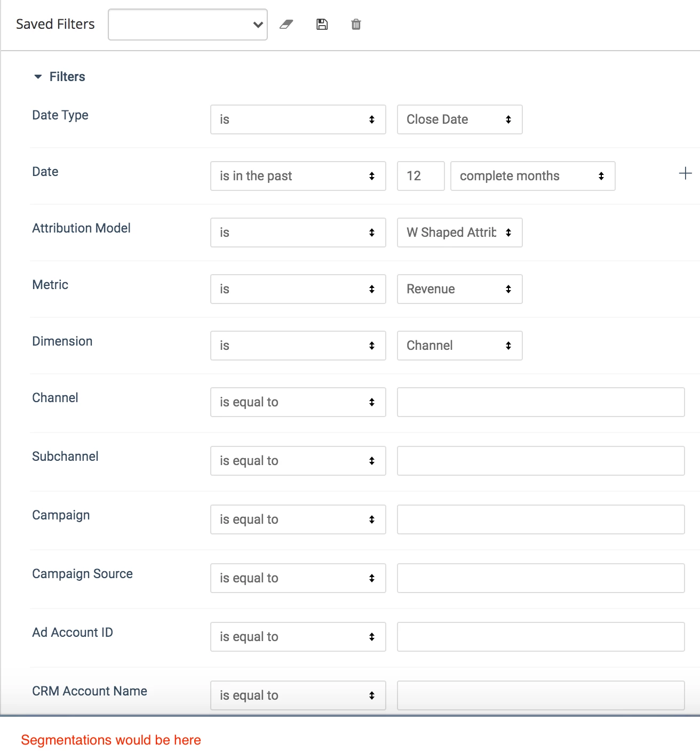Open Subchannel 'is equal to' dropdown
The width and height of the screenshot is (700, 752).
(298, 461)
